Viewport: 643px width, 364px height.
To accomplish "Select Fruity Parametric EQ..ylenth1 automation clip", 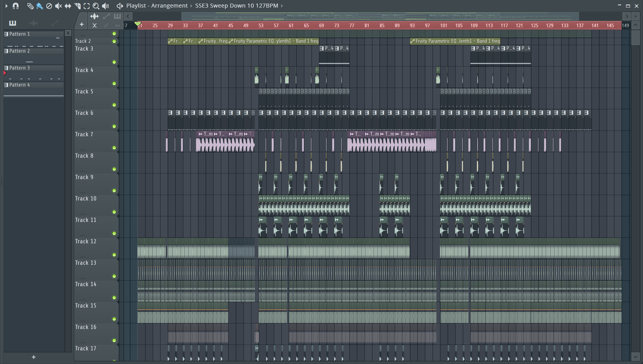I will pyautogui.click(x=273, y=41).
